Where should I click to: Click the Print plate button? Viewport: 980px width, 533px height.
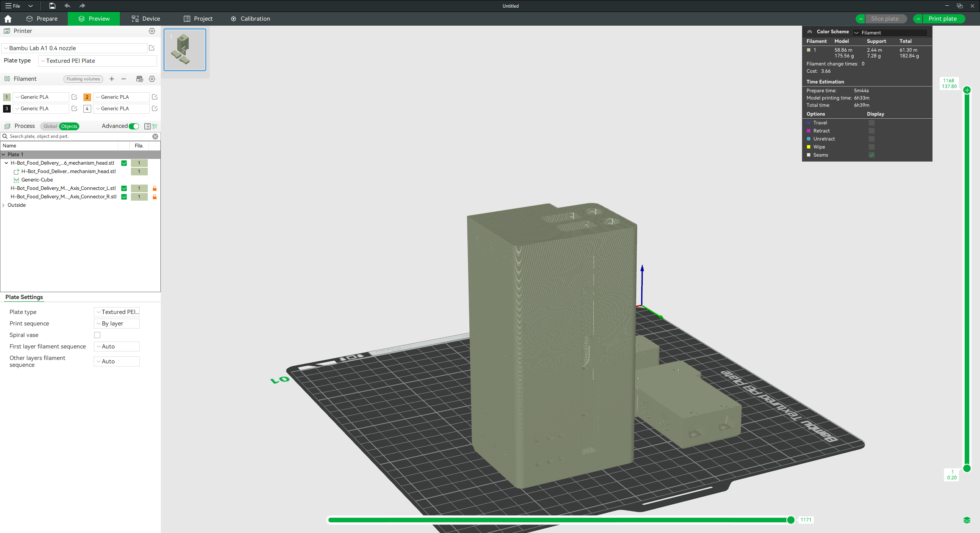tap(942, 19)
